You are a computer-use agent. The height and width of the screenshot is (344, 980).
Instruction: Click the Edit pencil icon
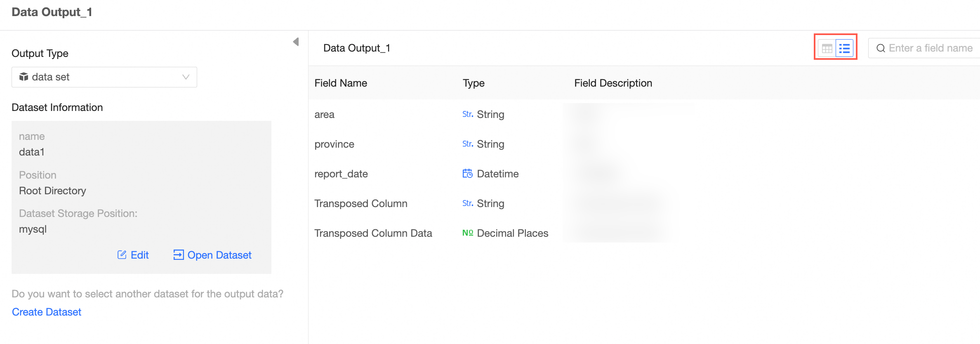[x=122, y=255]
